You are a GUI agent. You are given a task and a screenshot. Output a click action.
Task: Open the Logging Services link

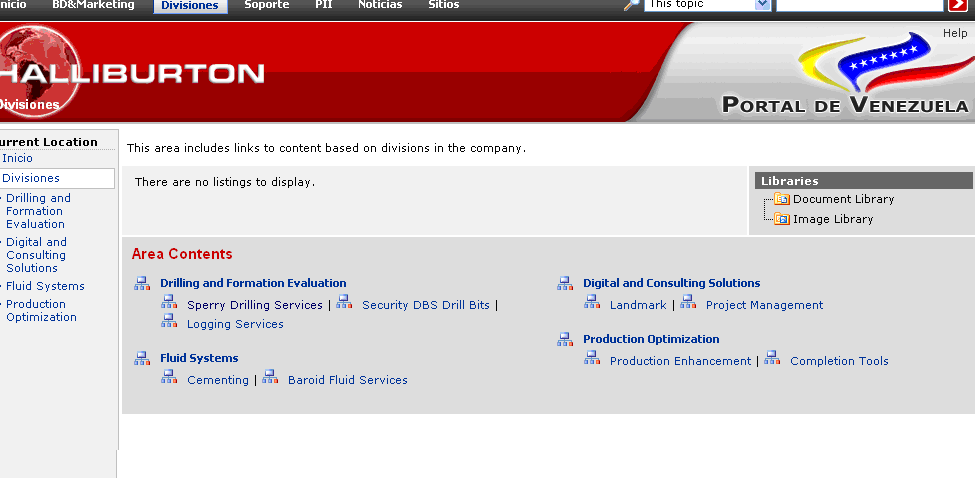(x=235, y=324)
